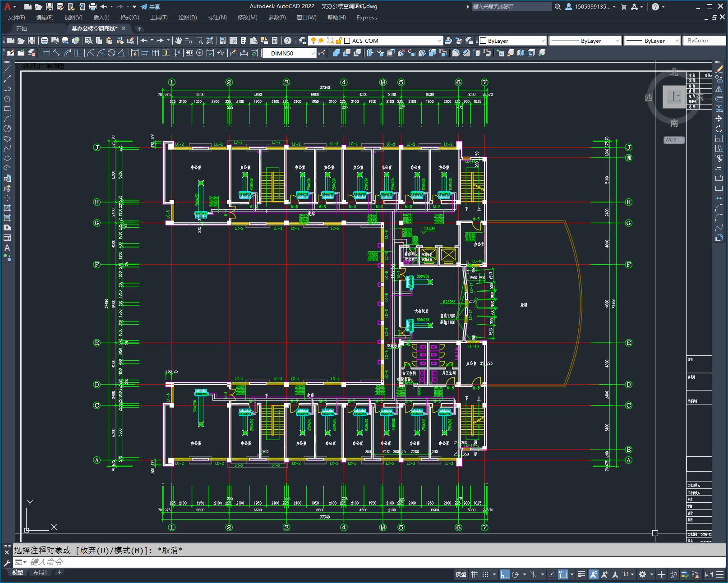Click the Customization hamburger icon in status bar

[721, 574]
